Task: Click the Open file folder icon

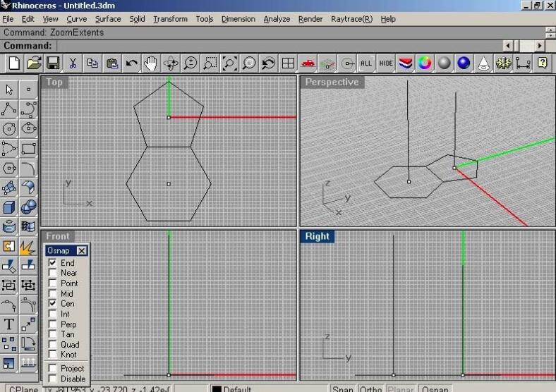Action: (34, 63)
